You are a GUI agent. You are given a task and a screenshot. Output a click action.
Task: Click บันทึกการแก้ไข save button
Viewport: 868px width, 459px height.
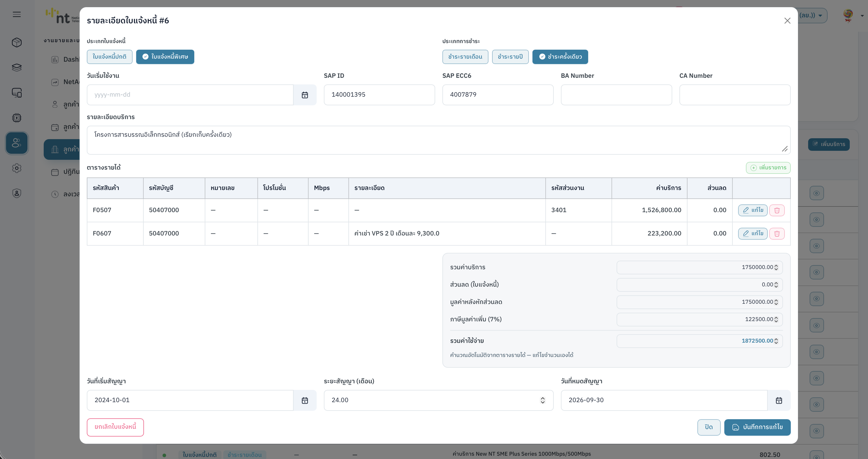click(757, 427)
